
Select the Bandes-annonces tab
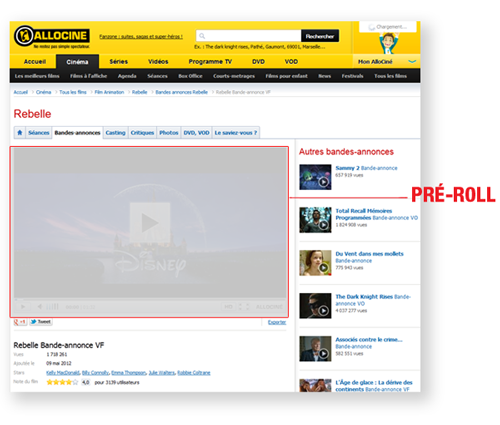point(77,133)
